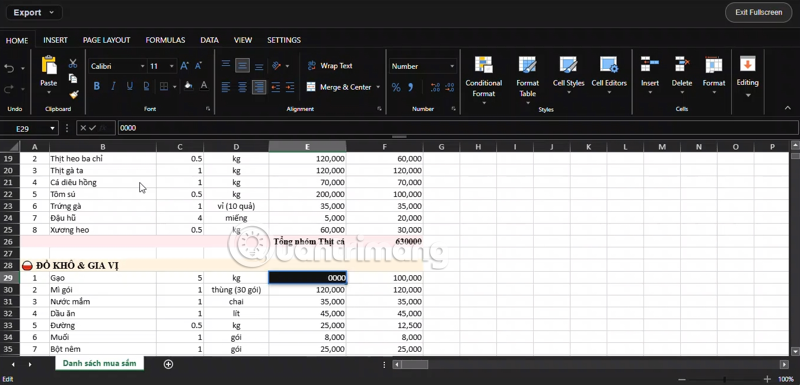The height and width of the screenshot is (385, 800).
Task: Align text right
Action: 259,87
